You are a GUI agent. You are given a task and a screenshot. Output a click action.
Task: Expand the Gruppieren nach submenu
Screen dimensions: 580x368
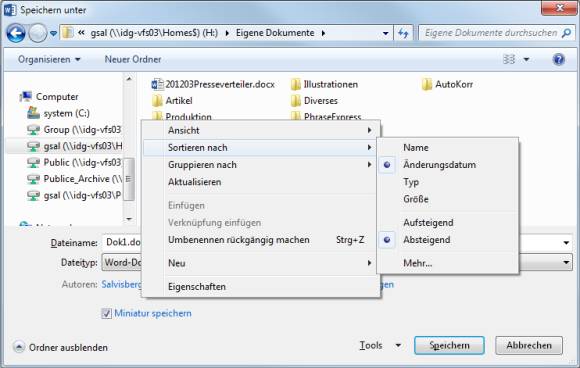click(261, 165)
